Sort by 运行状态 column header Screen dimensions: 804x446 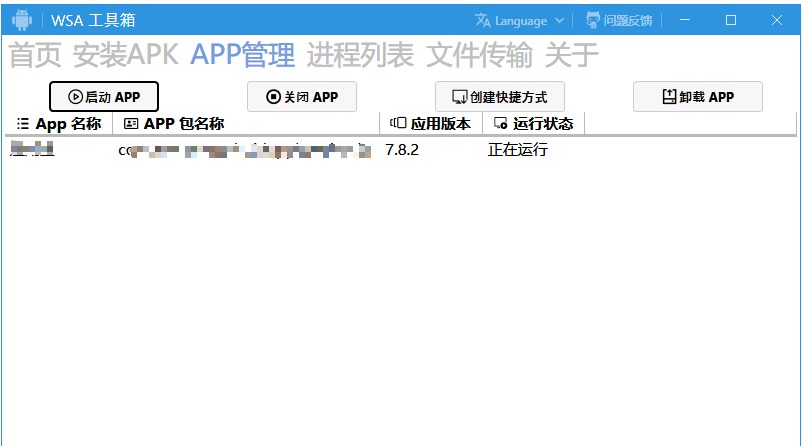point(534,124)
